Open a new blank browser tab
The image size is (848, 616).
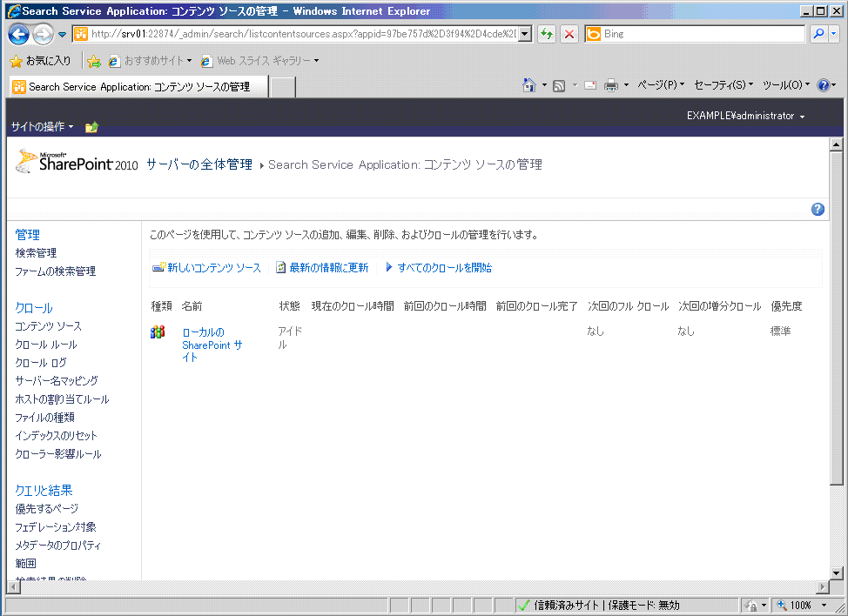(282, 87)
